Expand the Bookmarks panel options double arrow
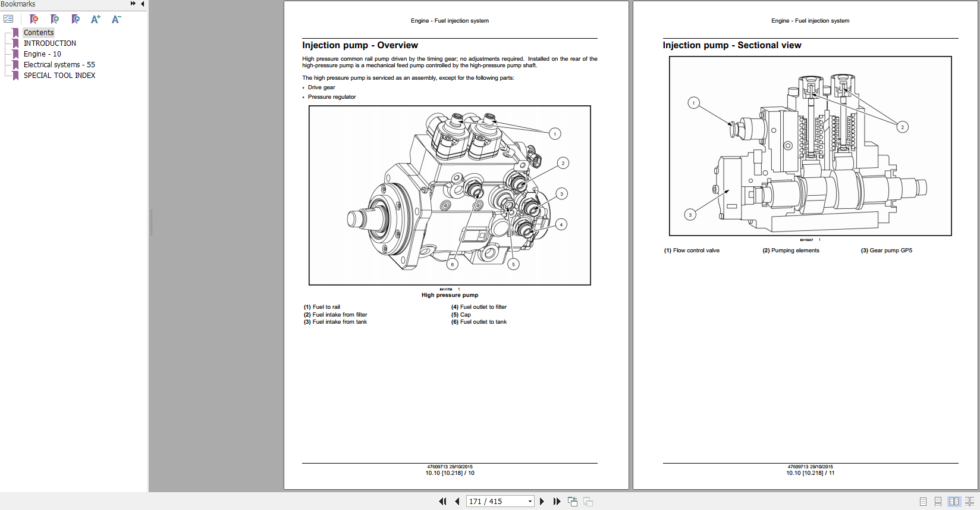 coord(133,4)
